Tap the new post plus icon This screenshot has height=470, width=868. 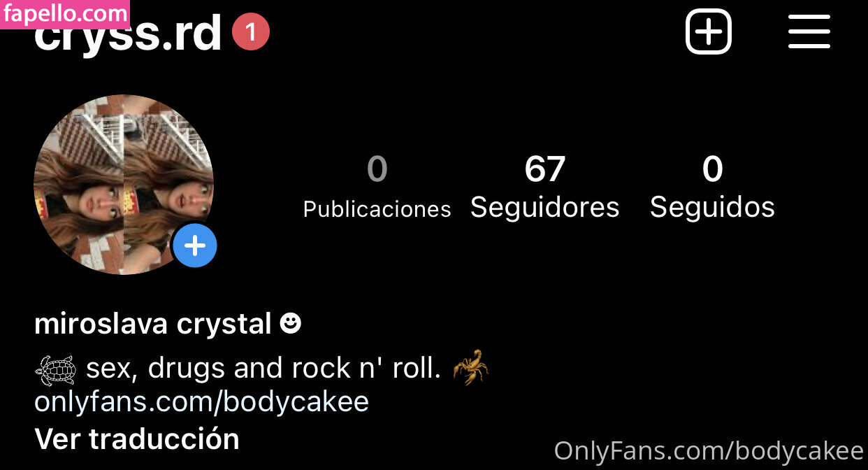[709, 31]
